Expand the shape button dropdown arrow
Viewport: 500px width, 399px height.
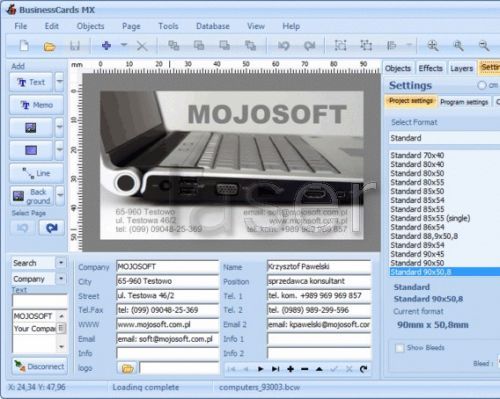click(x=59, y=150)
